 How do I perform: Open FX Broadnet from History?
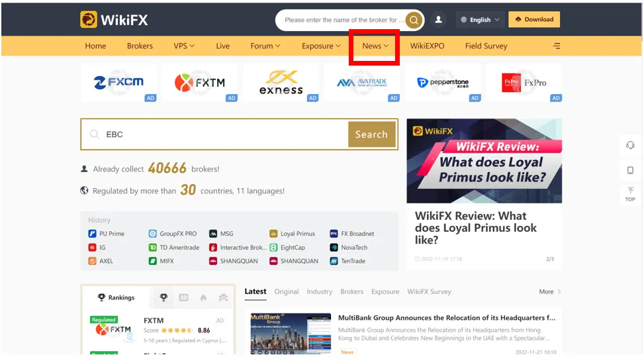(352, 234)
